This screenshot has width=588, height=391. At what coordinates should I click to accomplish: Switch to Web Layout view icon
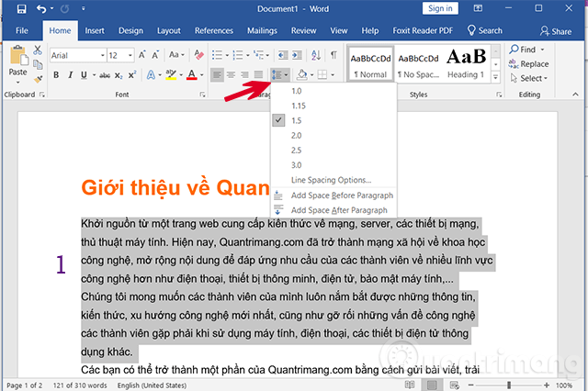click(x=455, y=385)
